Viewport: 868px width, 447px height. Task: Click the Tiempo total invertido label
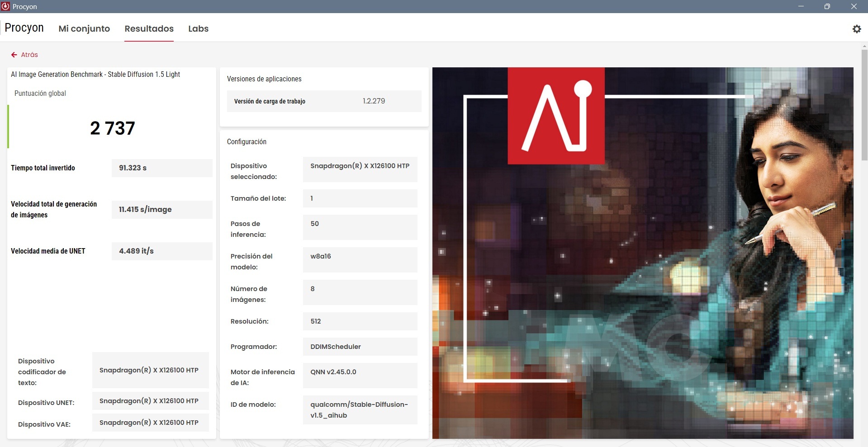43,168
